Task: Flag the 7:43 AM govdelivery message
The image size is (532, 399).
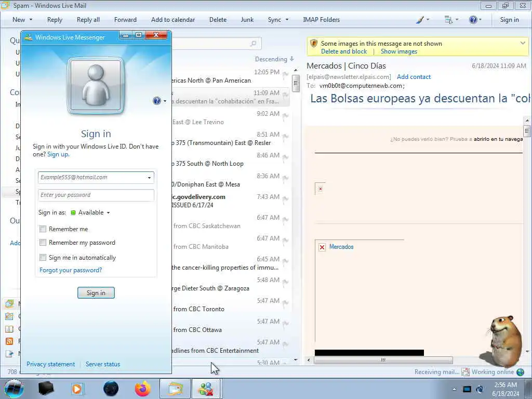Action: click(285, 199)
